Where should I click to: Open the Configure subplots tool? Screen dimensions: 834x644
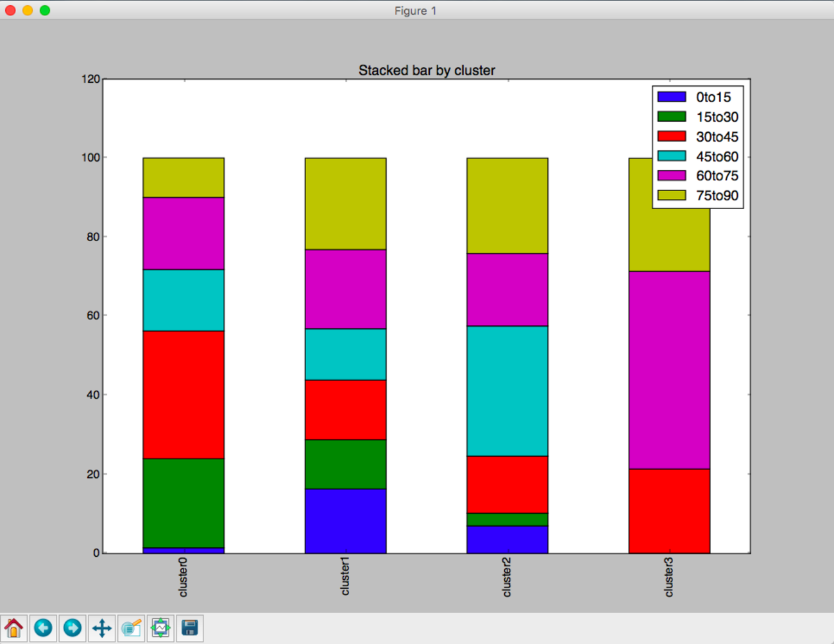click(x=160, y=627)
